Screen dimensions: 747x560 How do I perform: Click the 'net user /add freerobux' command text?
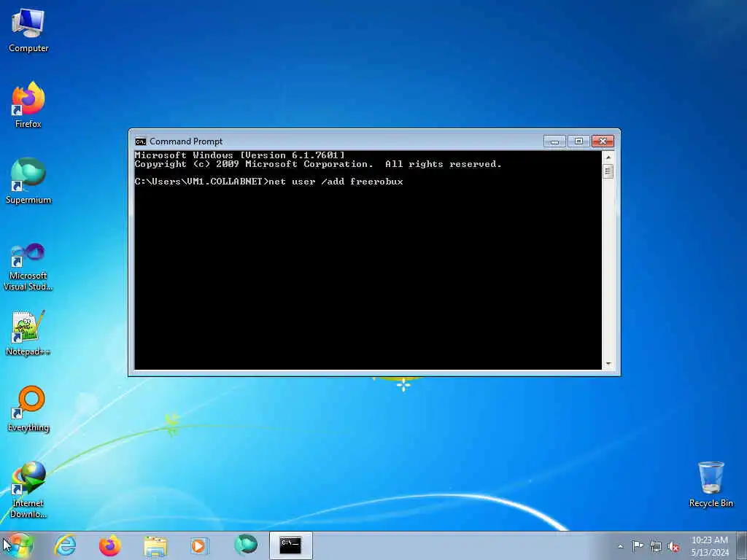pos(336,182)
